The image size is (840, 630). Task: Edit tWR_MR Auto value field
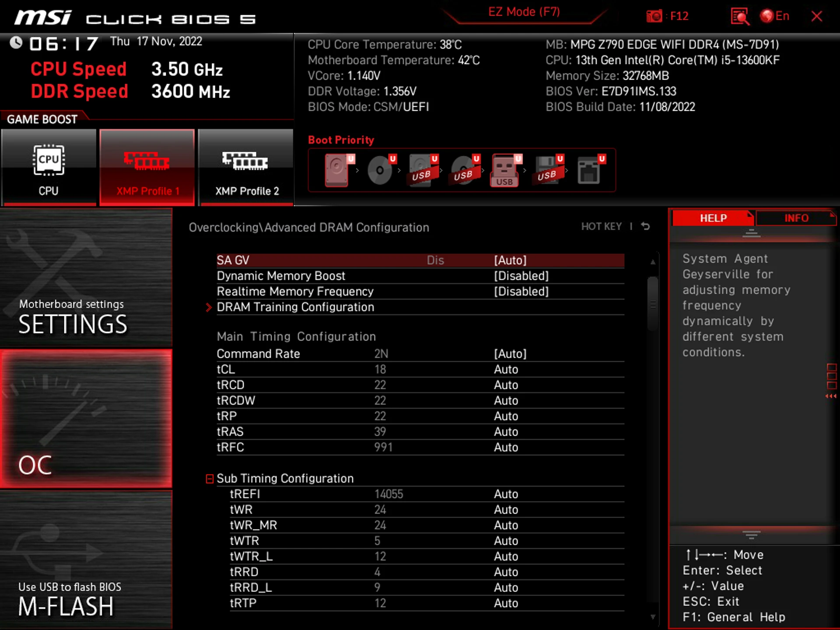point(506,525)
